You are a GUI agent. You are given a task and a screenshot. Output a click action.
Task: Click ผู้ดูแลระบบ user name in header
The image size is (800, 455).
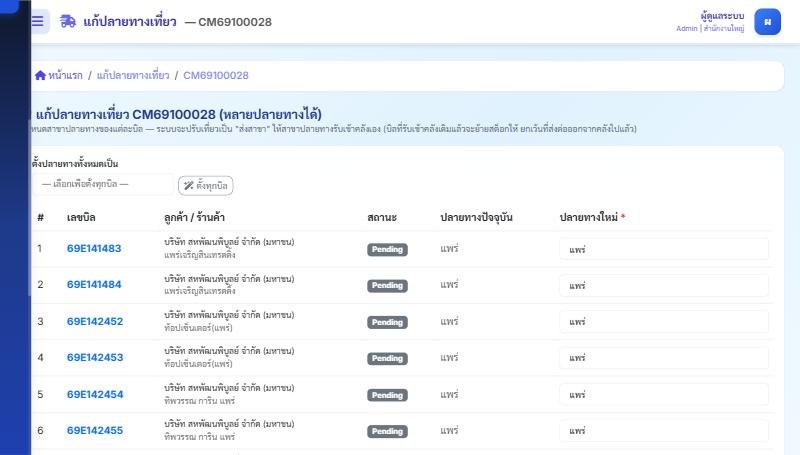tap(722, 16)
